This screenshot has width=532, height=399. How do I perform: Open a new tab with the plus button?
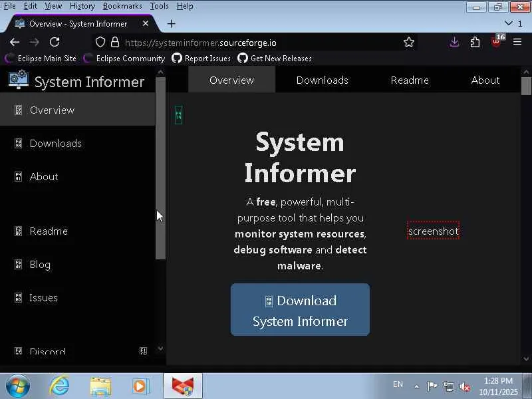click(x=172, y=24)
